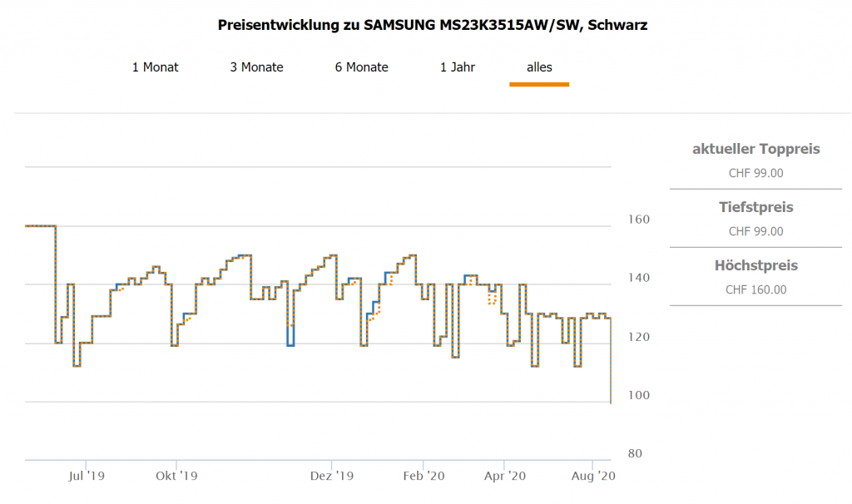Click the SAMSUNG MS23K3515AW/SW chart title
This screenshot has width=852, height=504.
432,25
